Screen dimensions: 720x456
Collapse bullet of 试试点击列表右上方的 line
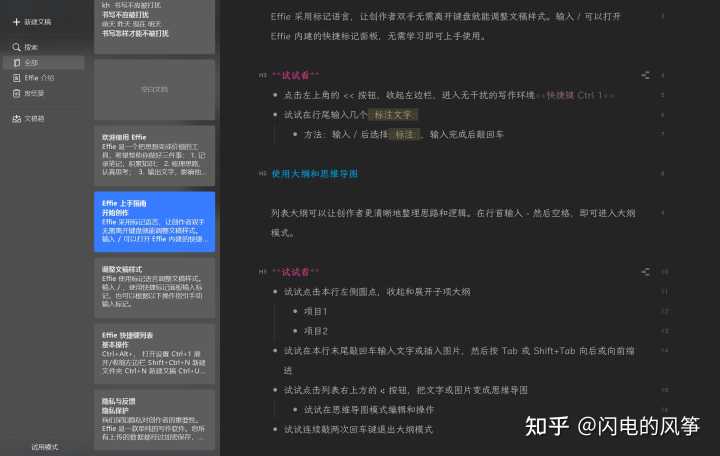pos(275,390)
